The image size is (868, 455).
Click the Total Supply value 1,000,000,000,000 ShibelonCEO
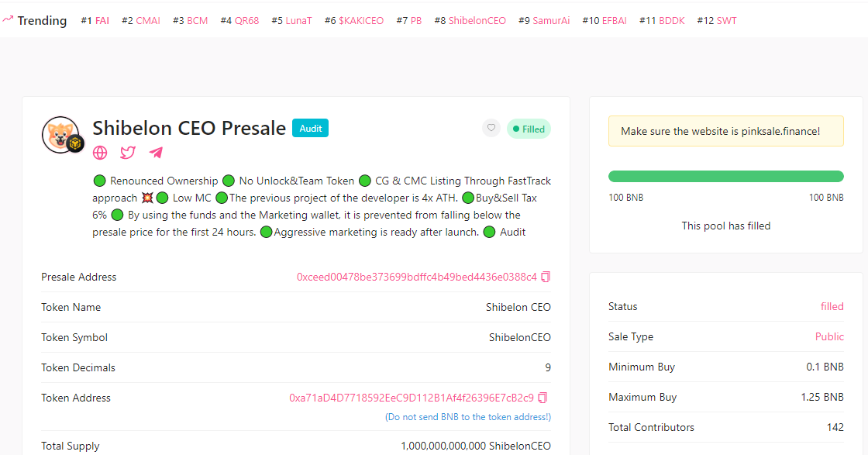(476, 446)
